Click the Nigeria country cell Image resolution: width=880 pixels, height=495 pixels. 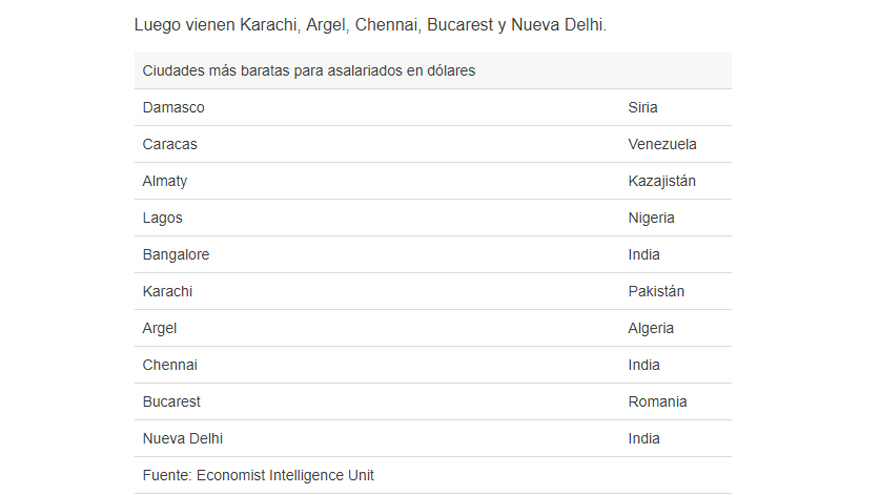(x=651, y=218)
